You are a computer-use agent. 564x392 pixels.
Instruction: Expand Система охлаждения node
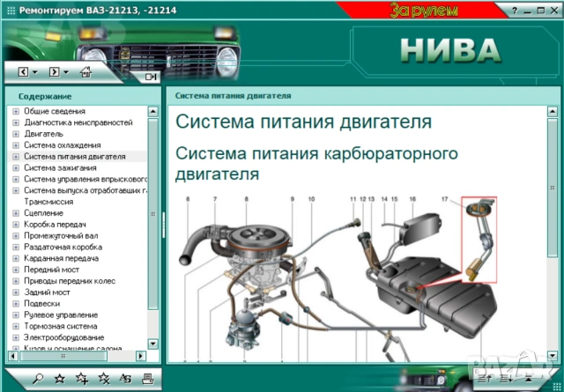coord(16,145)
